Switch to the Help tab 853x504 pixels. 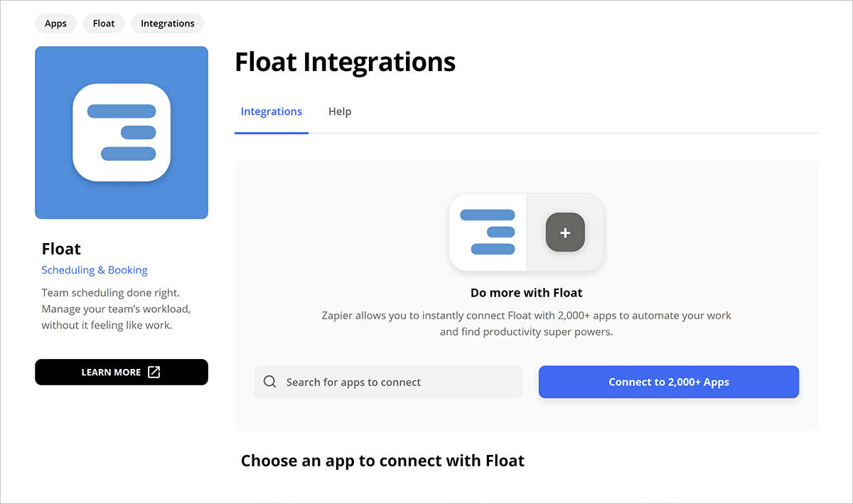pyautogui.click(x=340, y=111)
